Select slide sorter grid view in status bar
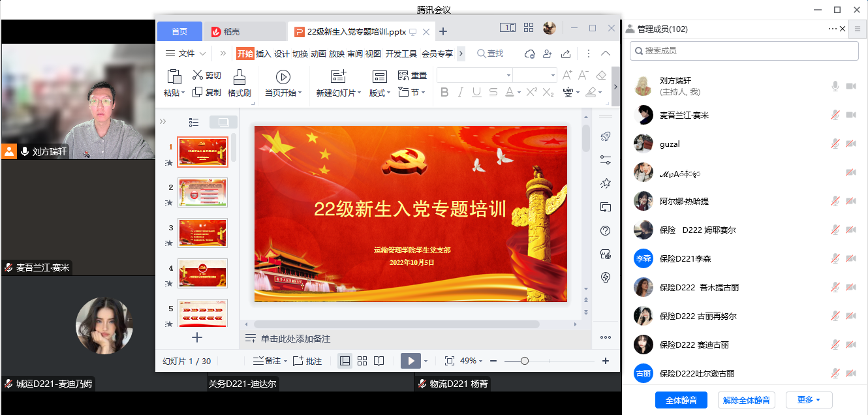Viewport: 868px width, 415px height. click(x=362, y=361)
